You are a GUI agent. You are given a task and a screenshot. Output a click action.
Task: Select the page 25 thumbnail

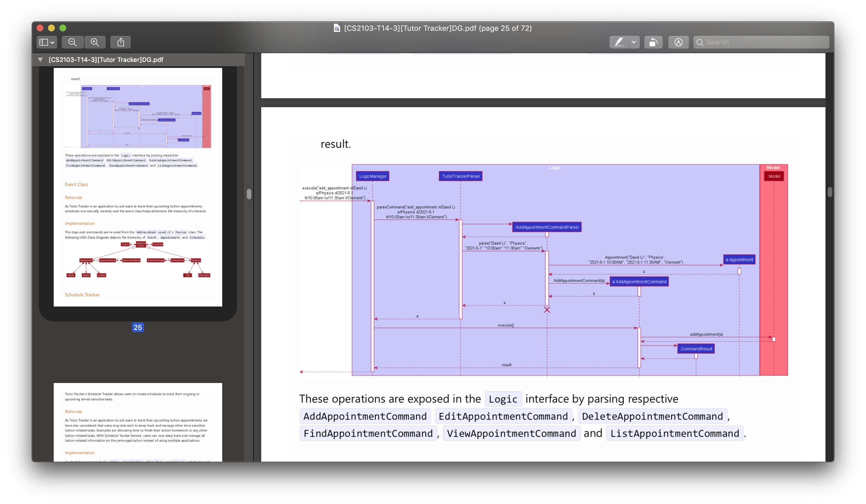point(138,187)
